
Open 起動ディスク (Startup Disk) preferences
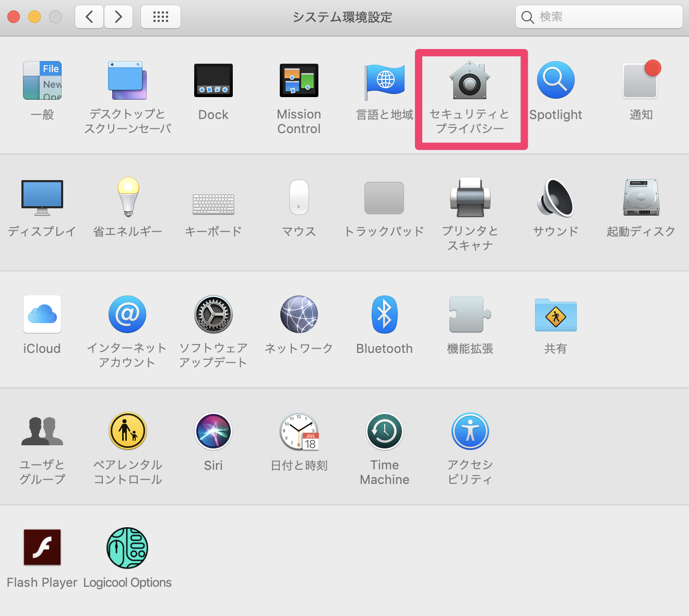[641, 197]
